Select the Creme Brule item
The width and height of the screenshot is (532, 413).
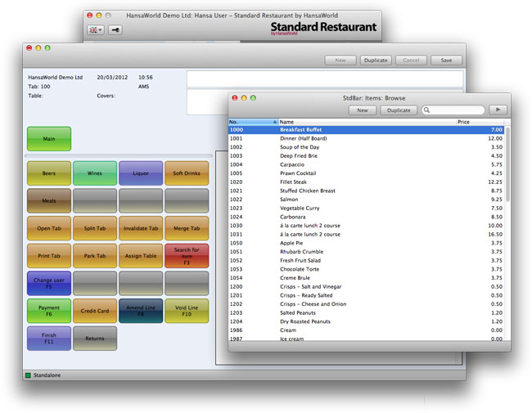[367, 278]
